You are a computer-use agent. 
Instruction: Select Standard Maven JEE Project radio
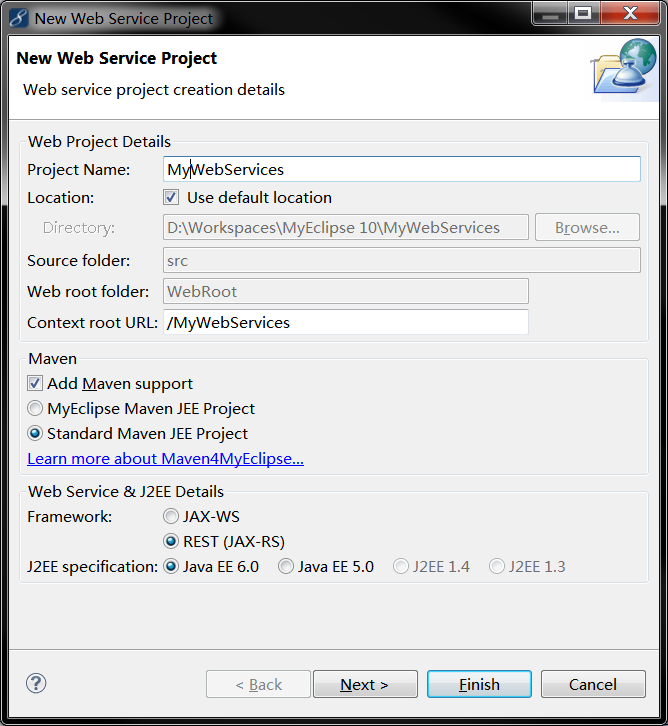pyautogui.click(x=35, y=433)
